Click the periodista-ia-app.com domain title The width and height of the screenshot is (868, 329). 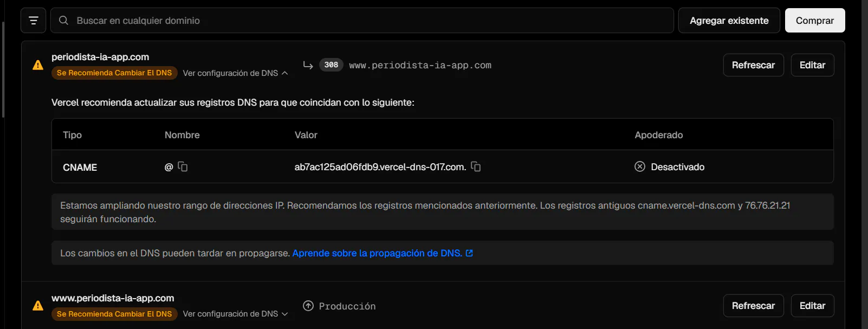pos(100,57)
